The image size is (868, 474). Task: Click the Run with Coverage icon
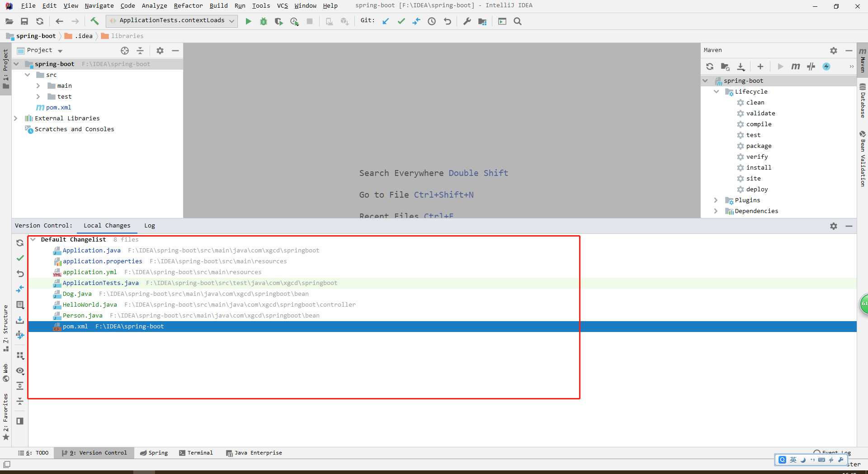[x=279, y=21]
